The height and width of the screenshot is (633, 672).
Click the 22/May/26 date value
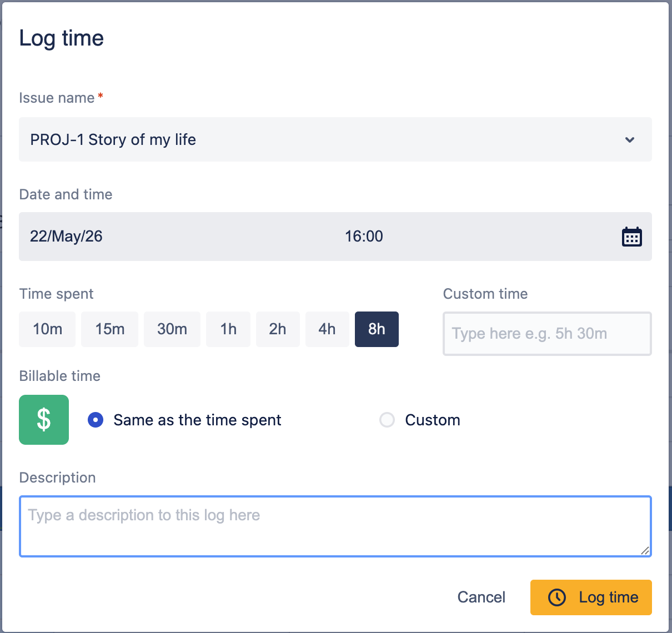66,236
